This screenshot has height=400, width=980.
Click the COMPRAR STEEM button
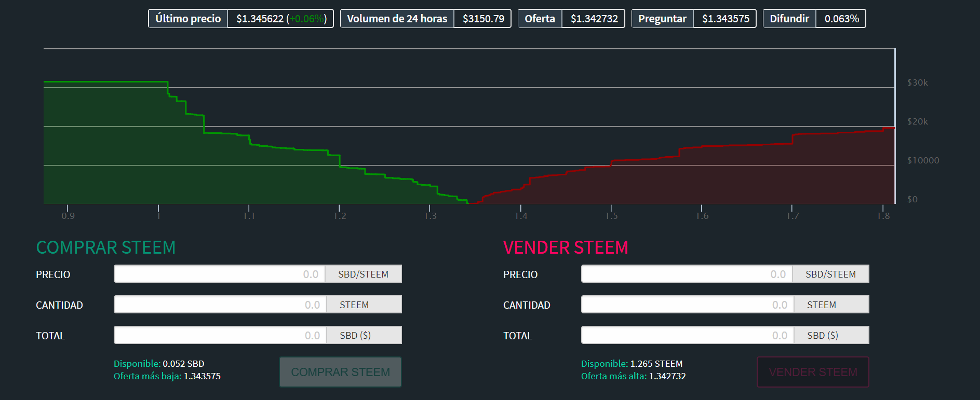[340, 372]
